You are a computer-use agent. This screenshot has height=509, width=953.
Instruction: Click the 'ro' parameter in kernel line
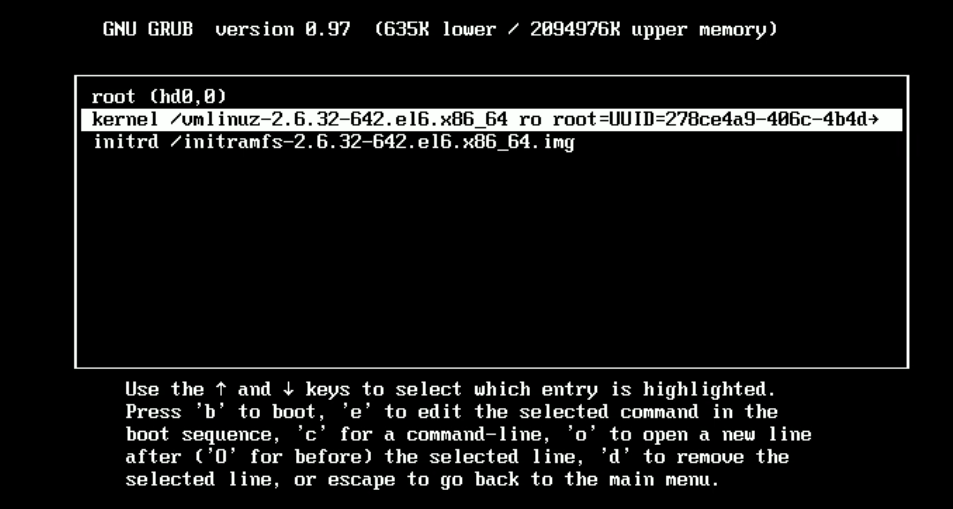pyautogui.click(x=529, y=119)
